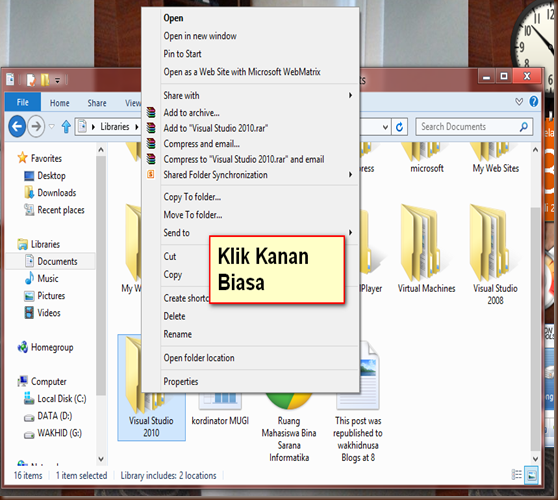Viewport: 558px width, 500px height.
Task: Choose Compress and email...
Action: (x=201, y=144)
